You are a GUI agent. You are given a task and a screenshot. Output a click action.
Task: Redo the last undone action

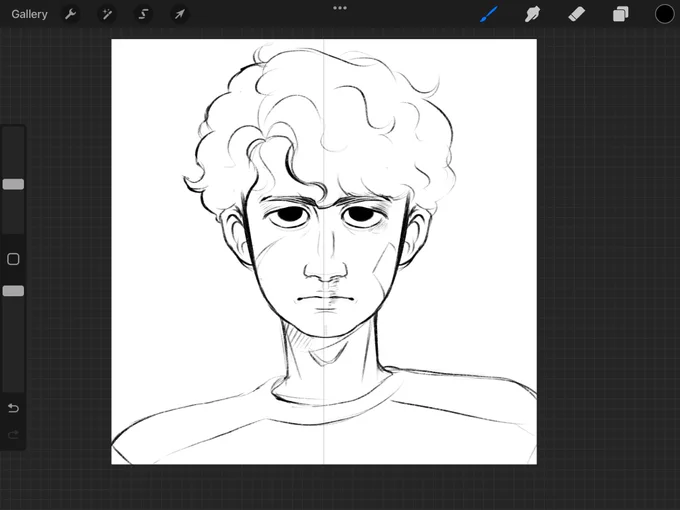click(13, 434)
